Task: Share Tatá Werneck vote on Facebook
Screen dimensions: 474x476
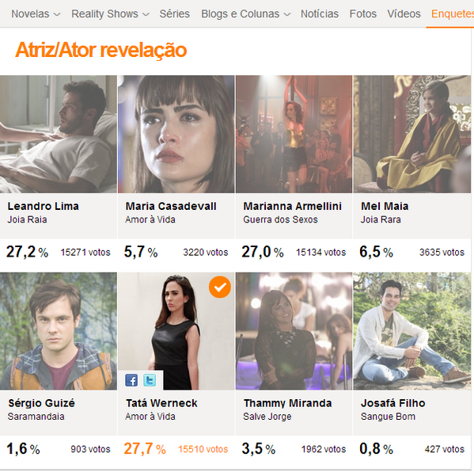Action: 131,380
